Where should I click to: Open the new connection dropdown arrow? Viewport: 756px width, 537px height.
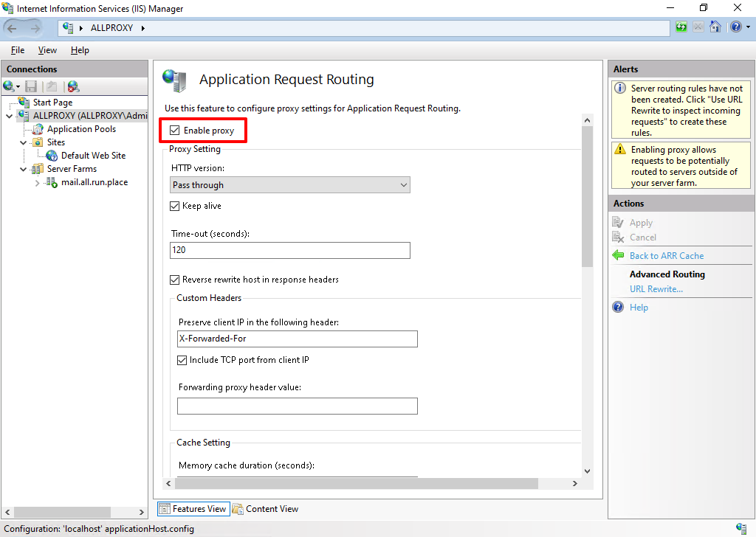tap(18, 87)
